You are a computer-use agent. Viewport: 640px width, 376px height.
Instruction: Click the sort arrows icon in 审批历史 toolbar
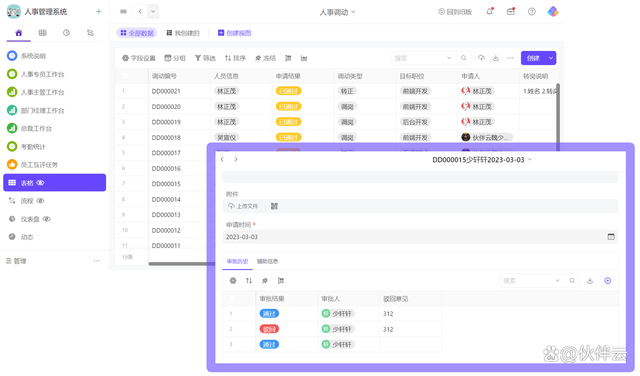pos(249,280)
